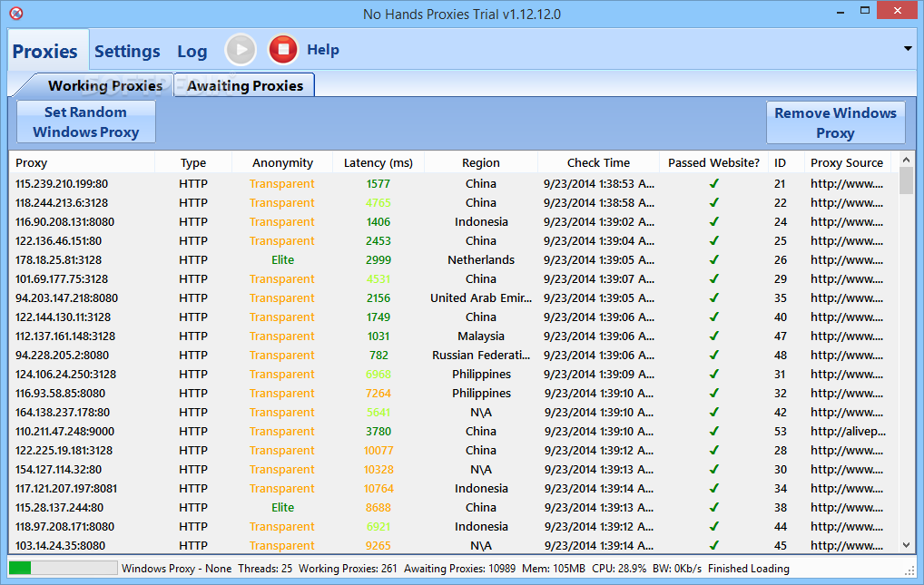Select the Awaiting Proxies tab

(244, 85)
